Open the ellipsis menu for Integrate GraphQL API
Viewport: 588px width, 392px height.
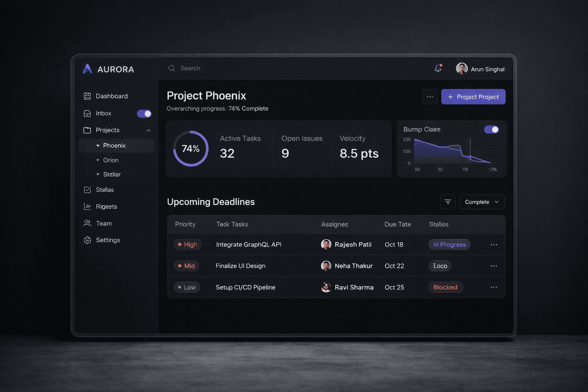[x=493, y=245]
